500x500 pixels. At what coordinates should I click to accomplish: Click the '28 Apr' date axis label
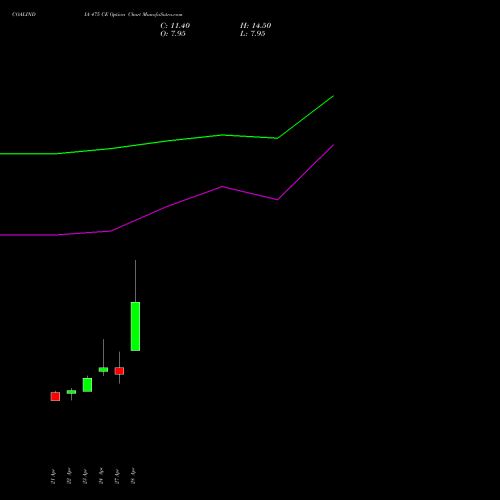pos(133,476)
